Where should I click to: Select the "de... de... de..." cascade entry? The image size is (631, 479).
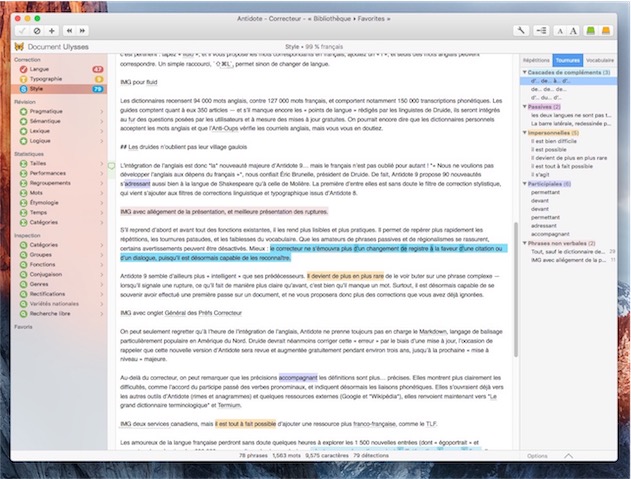coord(568,89)
